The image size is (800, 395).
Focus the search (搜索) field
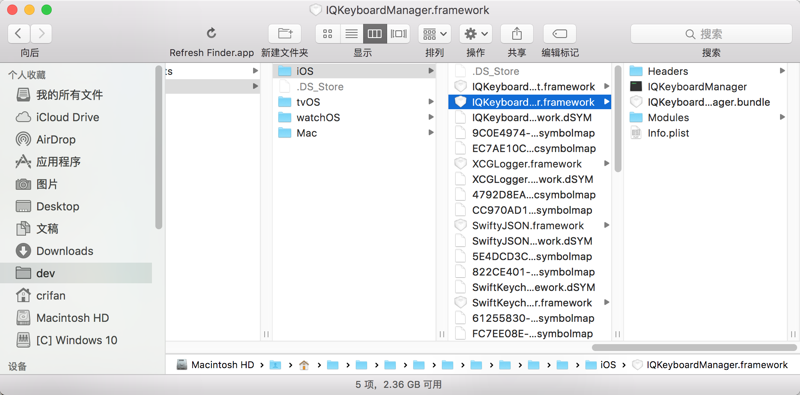click(711, 34)
